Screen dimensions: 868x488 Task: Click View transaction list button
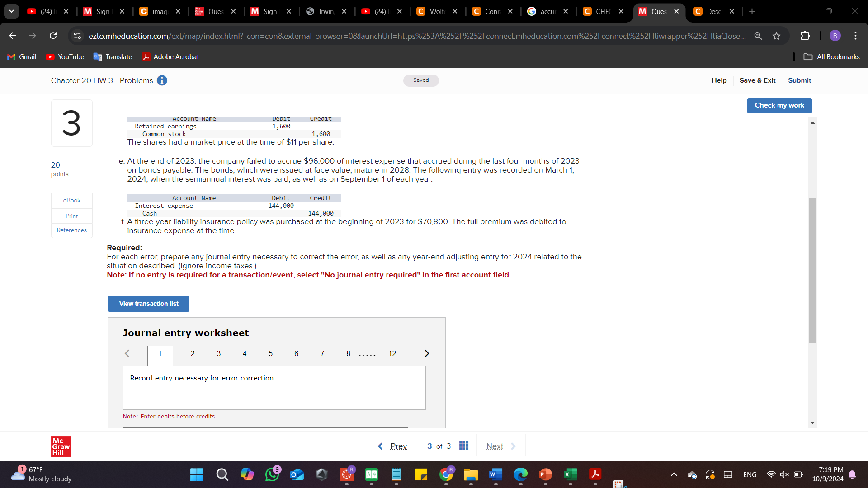click(x=148, y=304)
